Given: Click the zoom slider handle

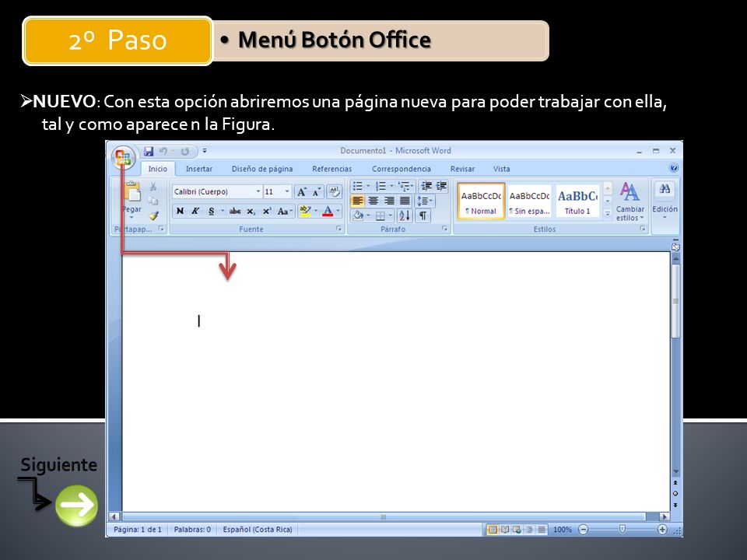Looking at the screenshot, I should point(622,529).
